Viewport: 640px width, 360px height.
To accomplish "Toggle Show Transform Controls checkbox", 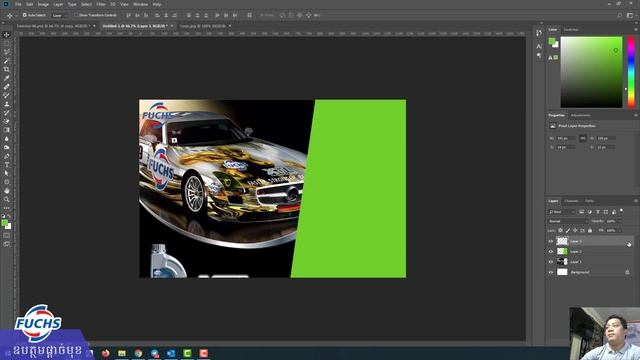I will pyautogui.click(x=76, y=15).
